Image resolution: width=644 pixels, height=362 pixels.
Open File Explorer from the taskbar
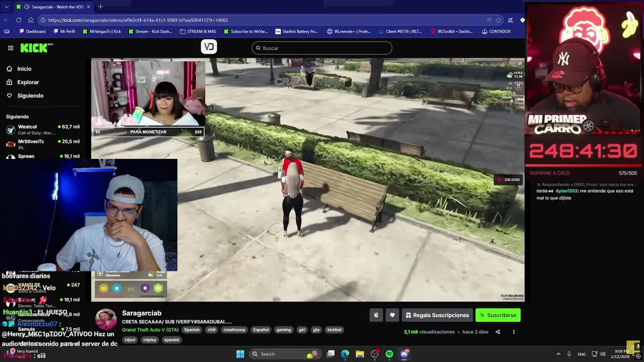(x=360, y=354)
